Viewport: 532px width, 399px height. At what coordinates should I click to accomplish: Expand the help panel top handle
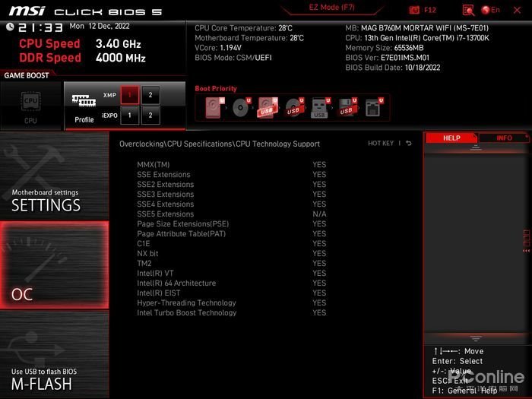point(476,148)
